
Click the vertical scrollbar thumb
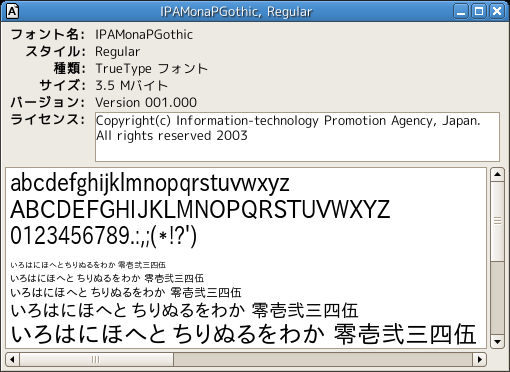497,221
